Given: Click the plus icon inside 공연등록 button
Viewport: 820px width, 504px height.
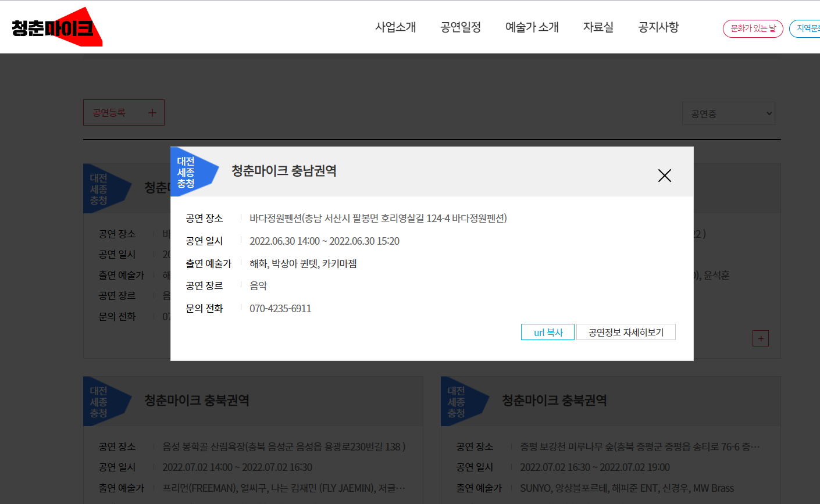Looking at the screenshot, I should (x=152, y=113).
